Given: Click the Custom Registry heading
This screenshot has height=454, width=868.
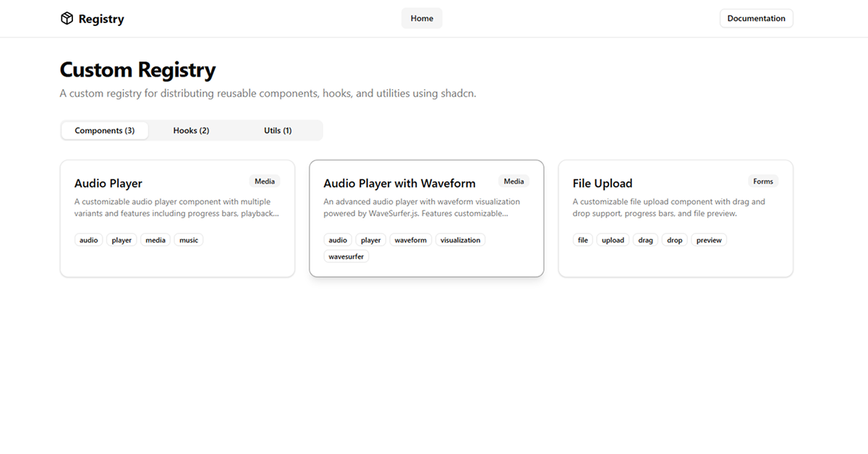Looking at the screenshot, I should (x=137, y=69).
